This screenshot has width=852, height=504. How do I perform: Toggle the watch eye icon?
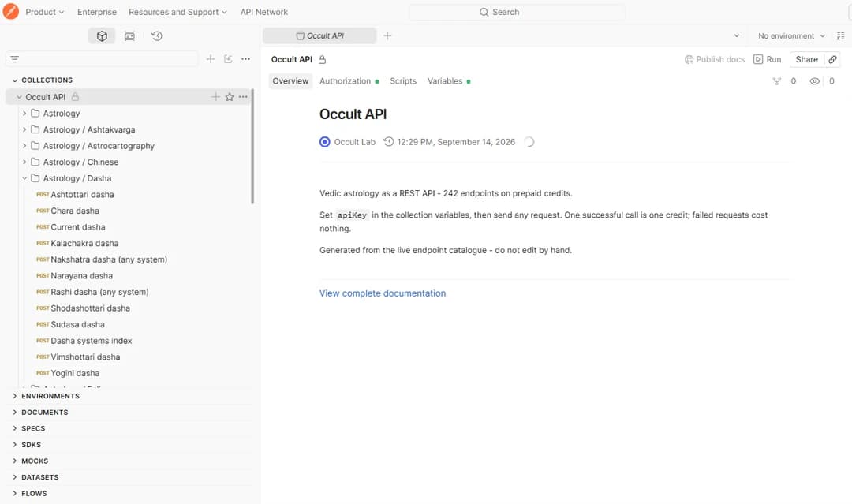click(814, 81)
